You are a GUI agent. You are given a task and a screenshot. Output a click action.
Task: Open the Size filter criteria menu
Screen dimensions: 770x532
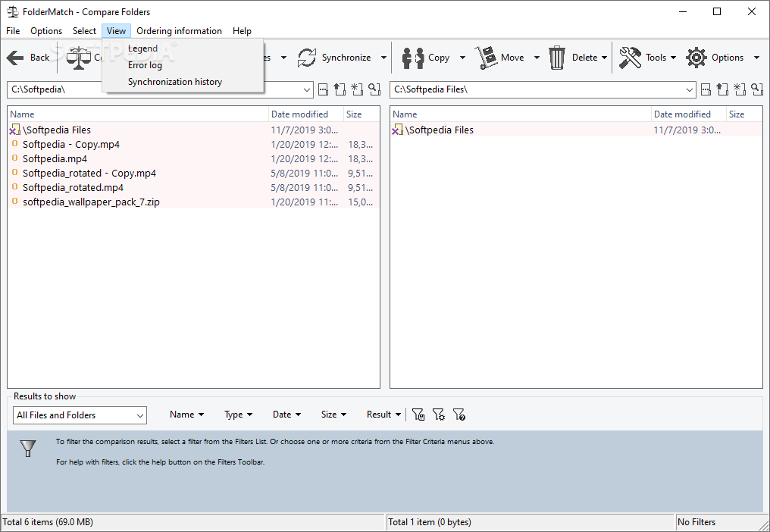333,415
